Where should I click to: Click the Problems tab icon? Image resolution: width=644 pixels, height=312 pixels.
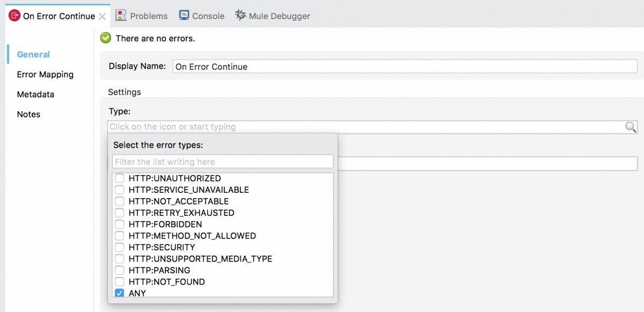click(120, 16)
